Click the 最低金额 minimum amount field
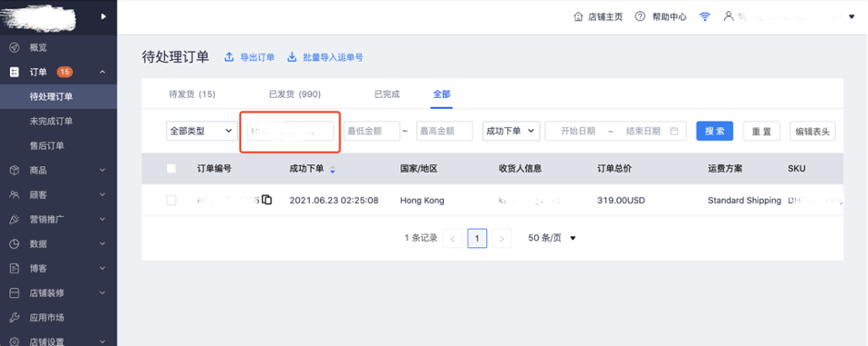Viewport: 868px width, 346px height. pos(372,131)
